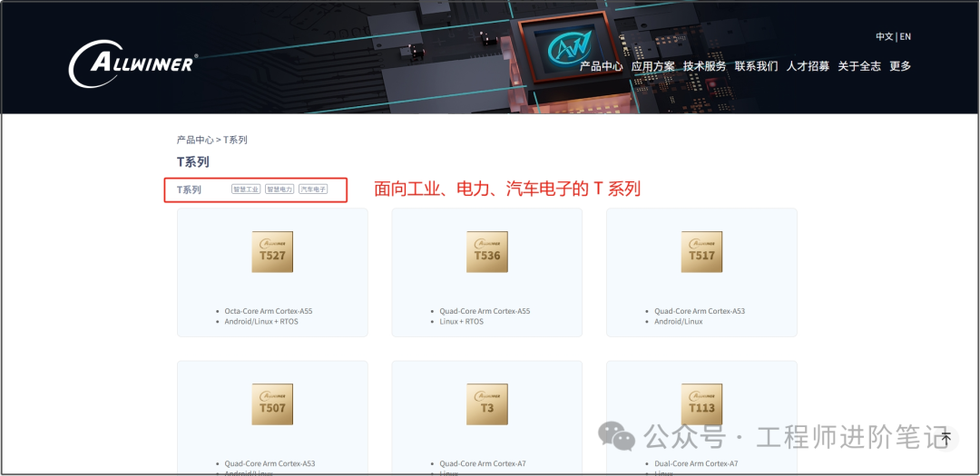Switch language to 中文
This screenshot has height=476, width=980.
click(x=884, y=36)
